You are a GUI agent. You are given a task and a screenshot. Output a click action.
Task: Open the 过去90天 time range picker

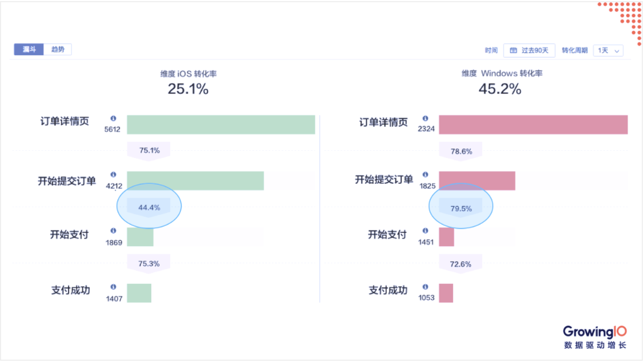[529, 50]
